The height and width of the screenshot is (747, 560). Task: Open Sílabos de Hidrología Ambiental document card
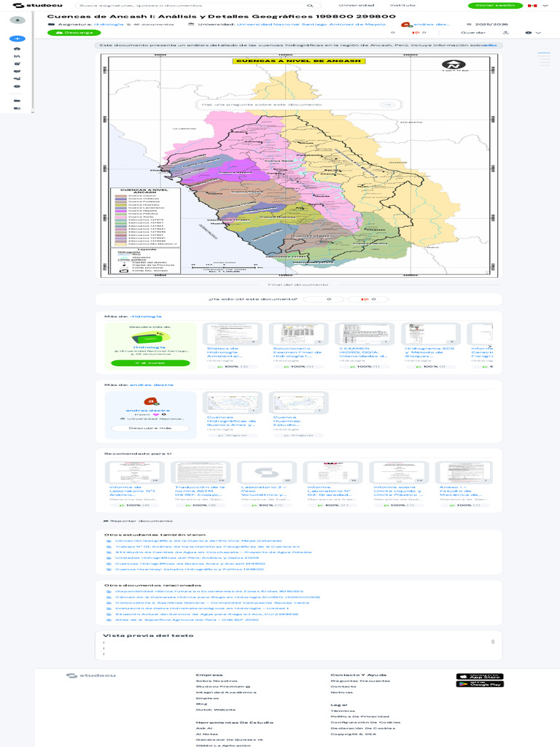[233, 345]
